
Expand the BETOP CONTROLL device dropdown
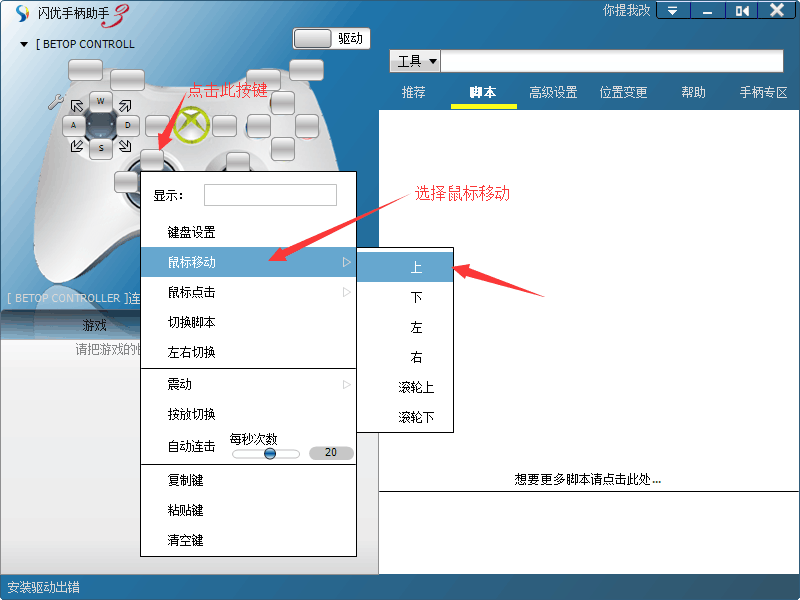pyautogui.click(x=23, y=44)
